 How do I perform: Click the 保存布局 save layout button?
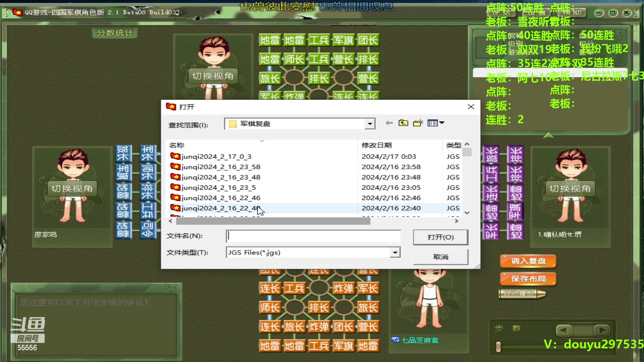click(x=528, y=279)
